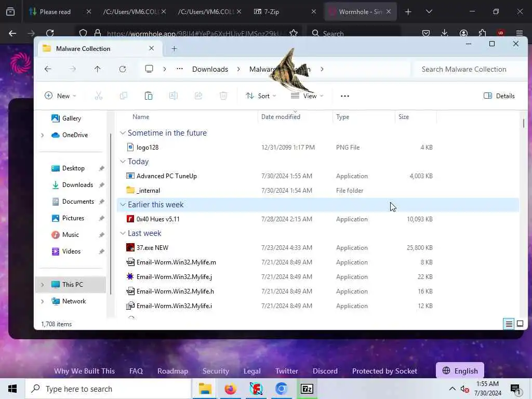The image size is (532, 399).
Task: Open the View dropdown
Action: (x=307, y=96)
